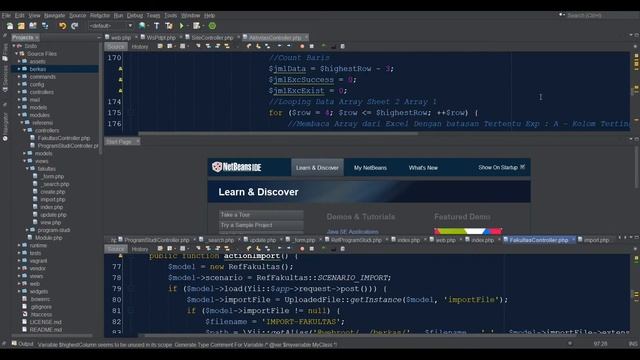Click the stop macro square icon in upper editor

[x=311, y=47]
